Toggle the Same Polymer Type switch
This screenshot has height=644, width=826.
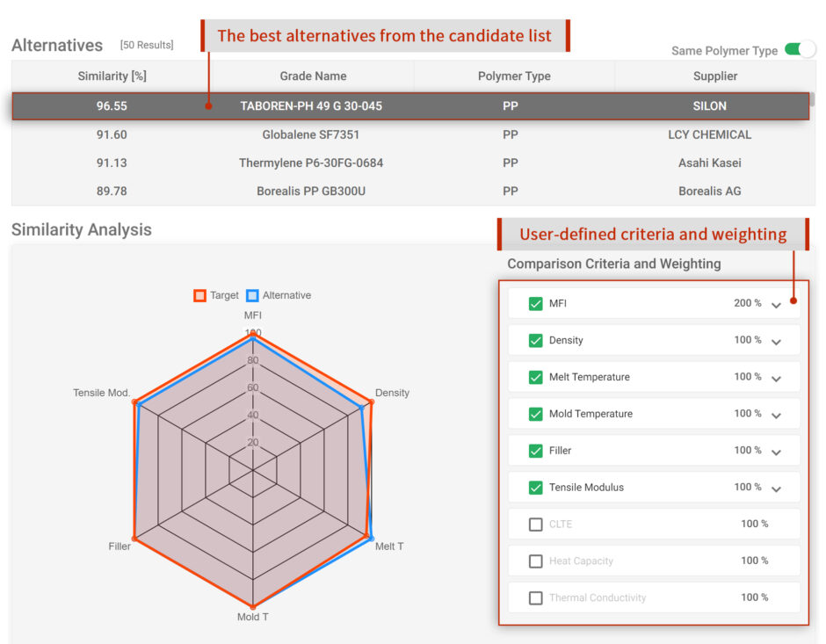[800, 50]
